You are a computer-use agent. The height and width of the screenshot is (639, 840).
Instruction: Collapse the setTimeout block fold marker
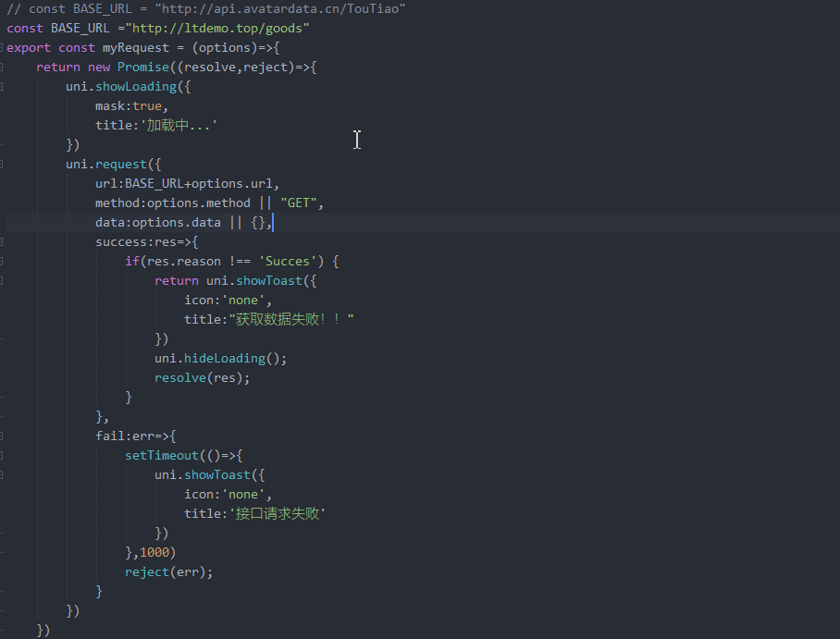coord(3,455)
